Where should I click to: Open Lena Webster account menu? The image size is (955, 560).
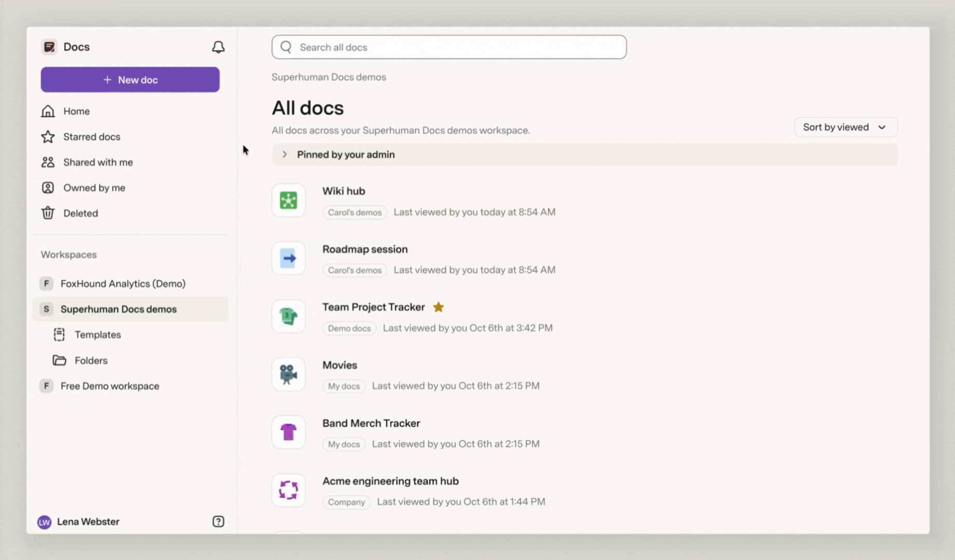[x=79, y=522]
